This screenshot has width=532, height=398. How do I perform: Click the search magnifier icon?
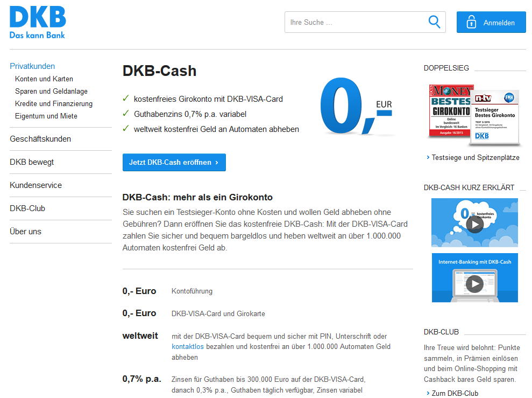point(434,22)
